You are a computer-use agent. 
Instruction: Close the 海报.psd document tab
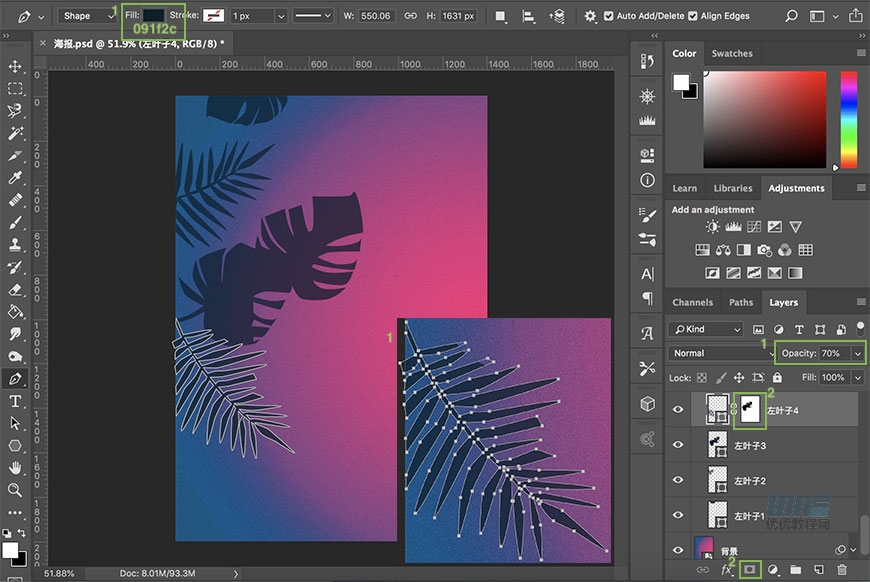pyautogui.click(x=43, y=43)
